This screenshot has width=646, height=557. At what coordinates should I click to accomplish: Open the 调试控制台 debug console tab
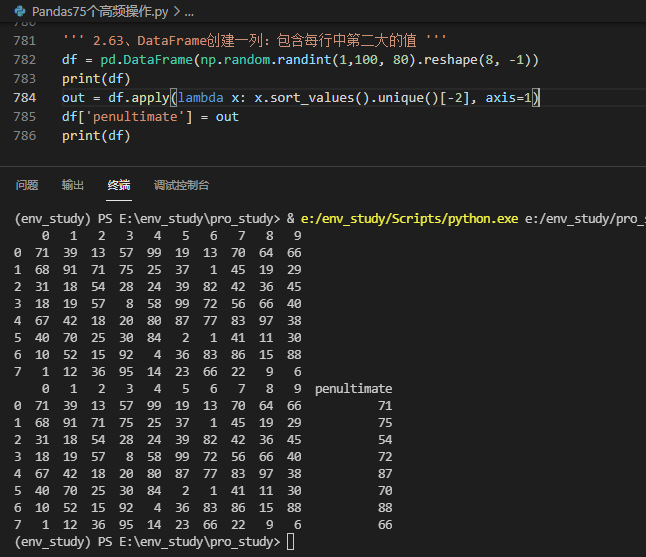pyautogui.click(x=181, y=185)
